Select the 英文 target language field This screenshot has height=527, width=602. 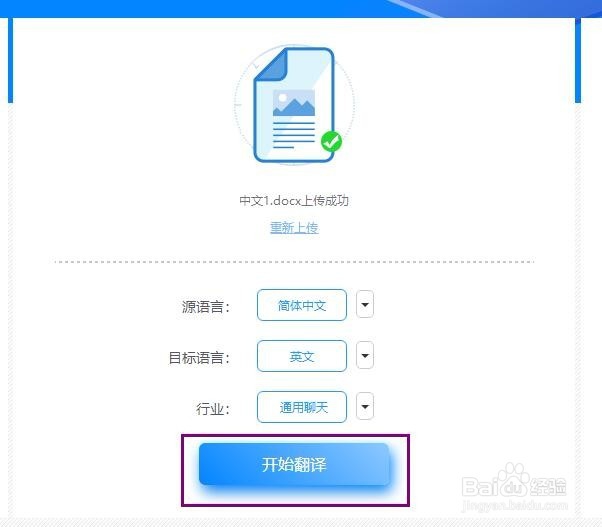coord(302,356)
